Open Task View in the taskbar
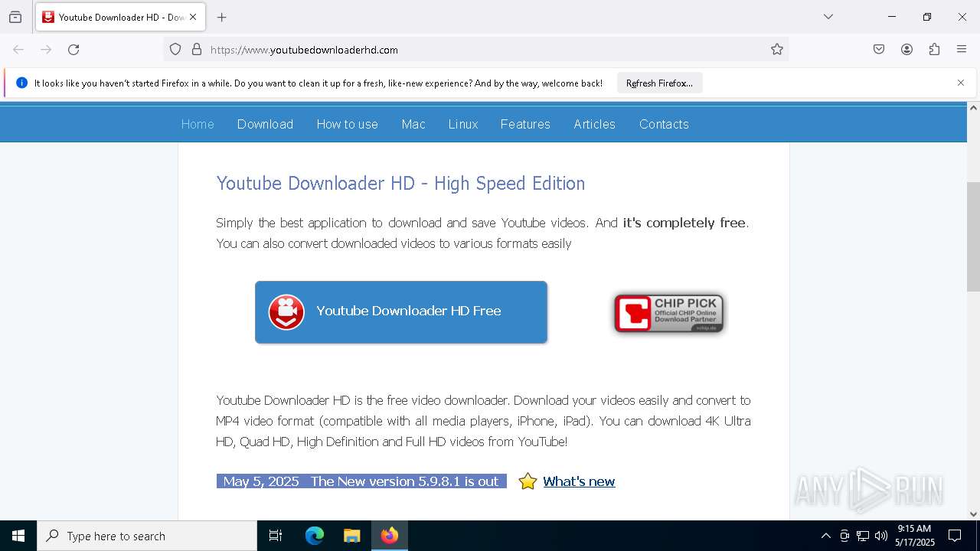The width and height of the screenshot is (980, 551). tap(276, 536)
